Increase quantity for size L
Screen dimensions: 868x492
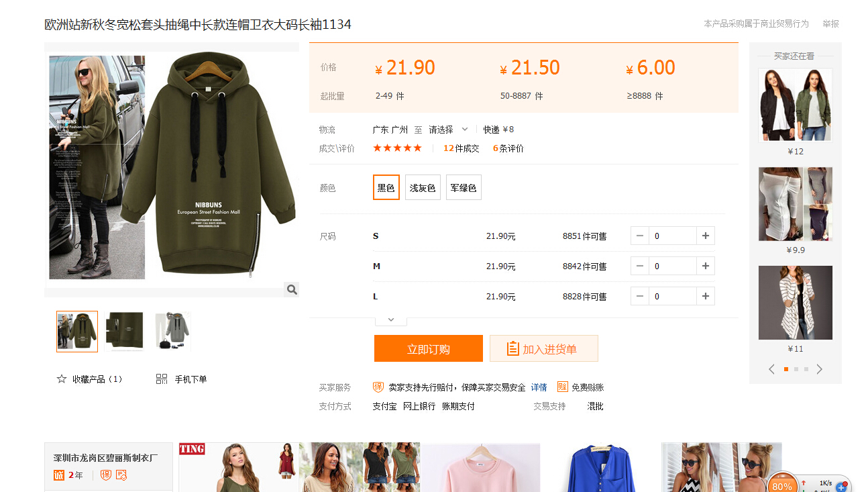pos(705,296)
